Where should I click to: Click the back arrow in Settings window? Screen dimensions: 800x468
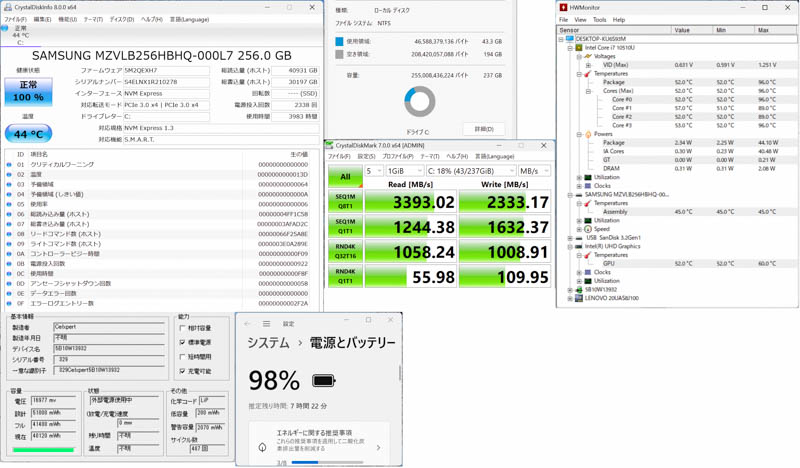(248, 324)
